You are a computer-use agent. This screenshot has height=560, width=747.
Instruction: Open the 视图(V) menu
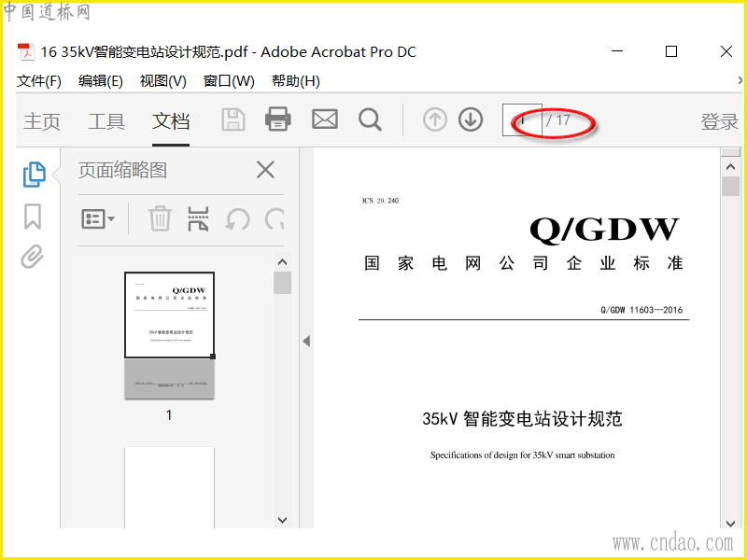162,81
